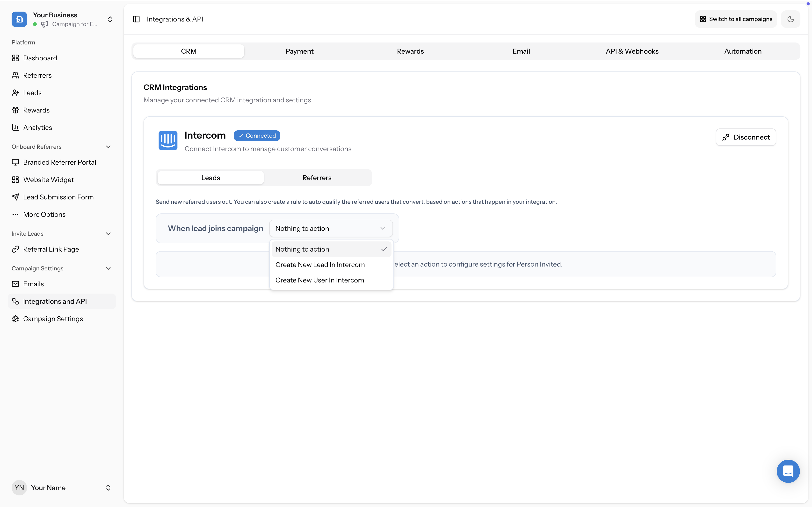
Task: Select Website Widget in the sidebar
Action: click(x=48, y=179)
